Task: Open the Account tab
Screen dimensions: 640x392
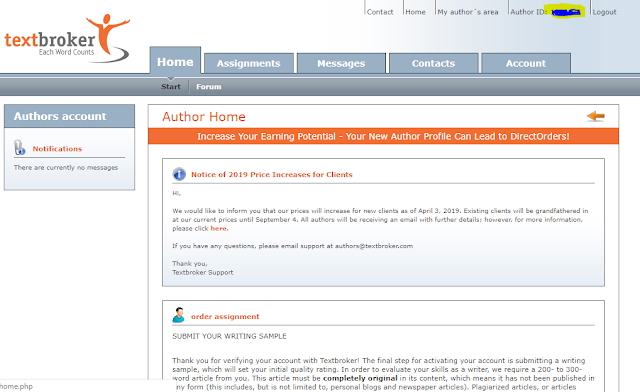Action: pyautogui.click(x=526, y=63)
